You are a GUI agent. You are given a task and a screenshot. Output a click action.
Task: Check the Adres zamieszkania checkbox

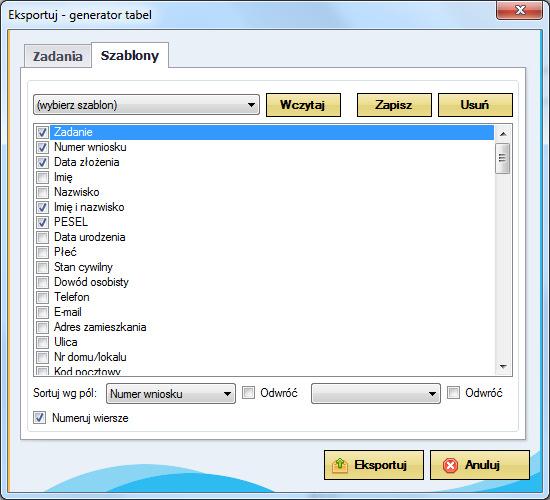click(42, 327)
